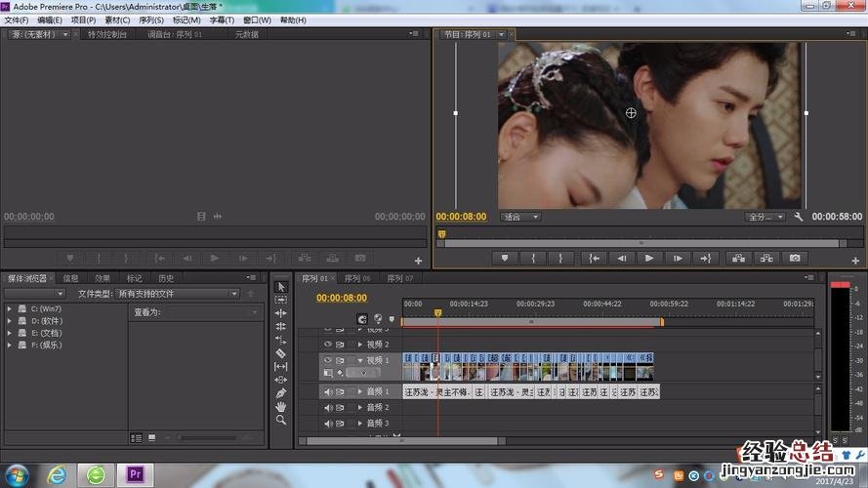This screenshot has height=488, width=868.
Task: Toggle eye visibility for 视频 1 track
Action: 328,360
